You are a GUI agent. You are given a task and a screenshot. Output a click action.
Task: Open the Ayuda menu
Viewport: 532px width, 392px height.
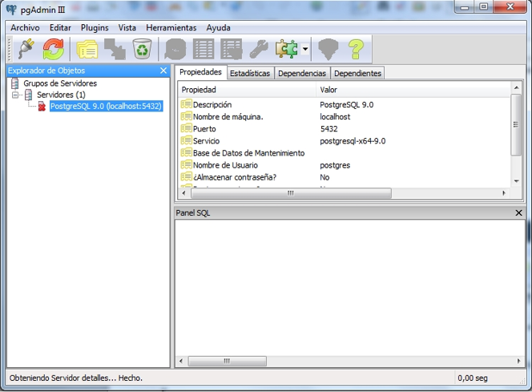click(218, 28)
